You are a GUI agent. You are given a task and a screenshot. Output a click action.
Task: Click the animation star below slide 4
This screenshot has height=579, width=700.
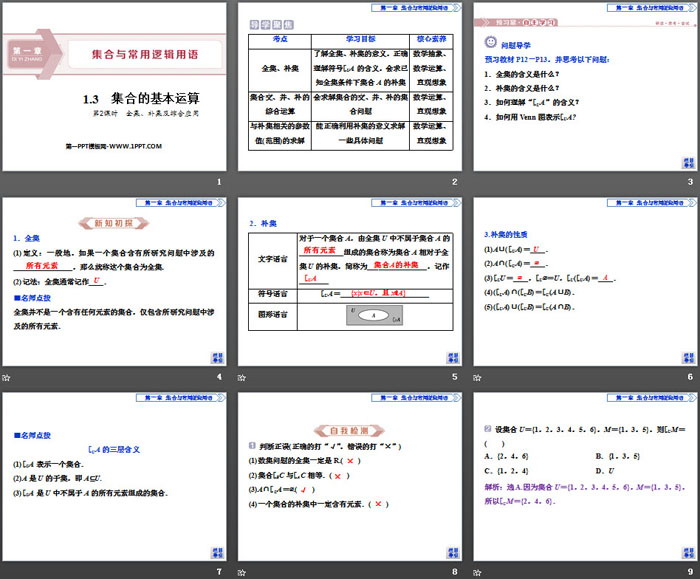click(6, 376)
